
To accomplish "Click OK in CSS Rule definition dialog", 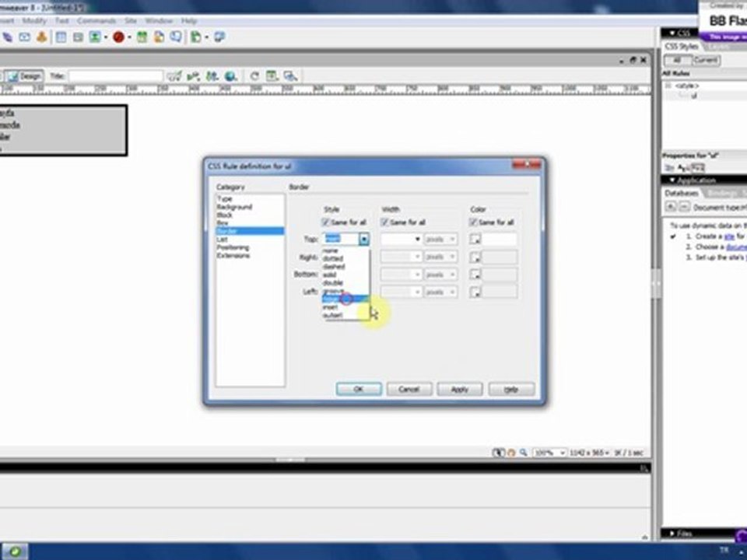I will coord(358,389).
